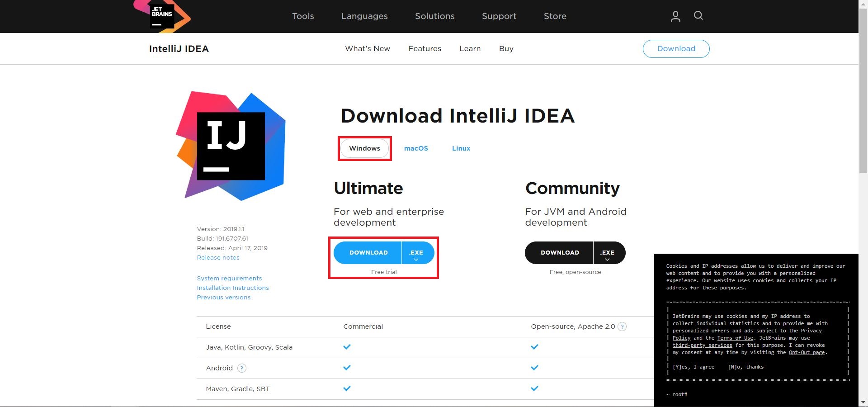
Task: Click Ultimate checkmark in Android row
Action: pyautogui.click(x=347, y=368)
